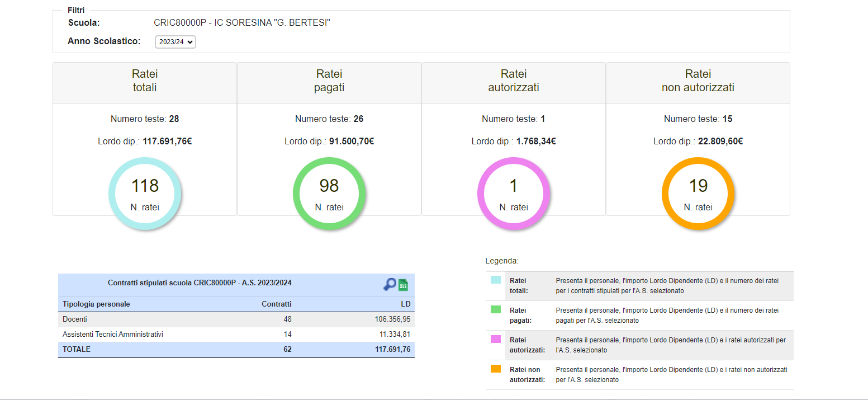Select the Ratei totali card header

(x=145, y=81)
